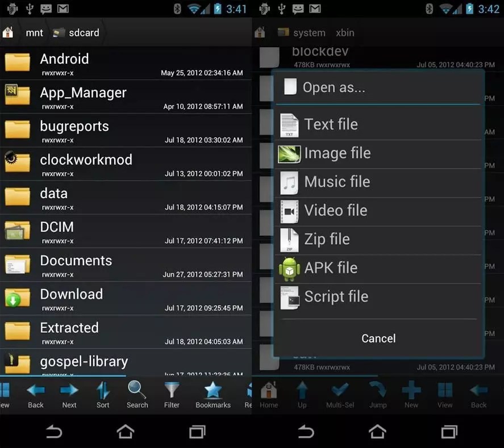Image resolution: width=504 pixels, height=448 pixels.
Task: Cancel the Open as dialog
Action: click(x=378, y=338)
